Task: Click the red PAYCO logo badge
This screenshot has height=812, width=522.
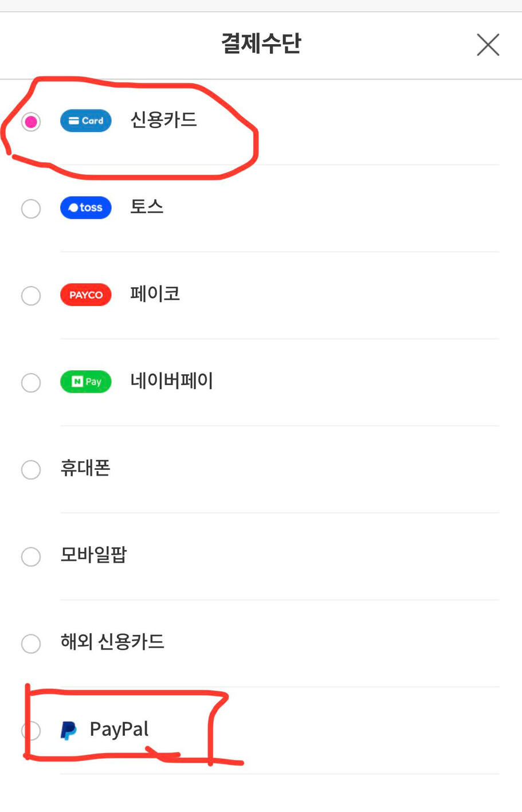Action: (x=86, y=295)
